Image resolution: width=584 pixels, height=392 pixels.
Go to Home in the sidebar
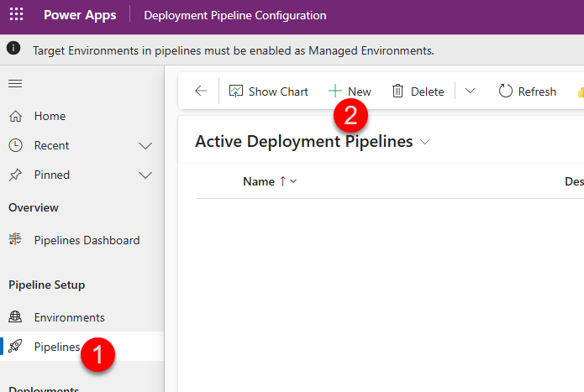[x=50, y=117]
